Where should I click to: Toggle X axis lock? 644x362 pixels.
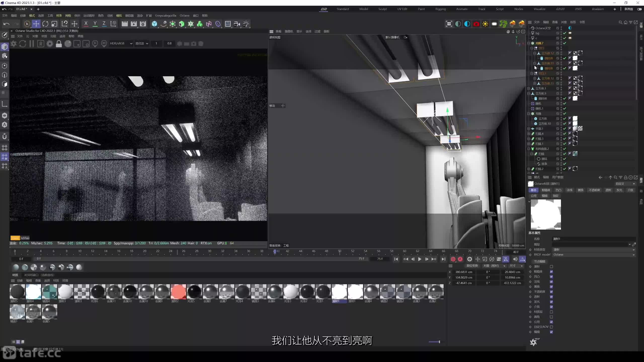[x=86, y=24]
